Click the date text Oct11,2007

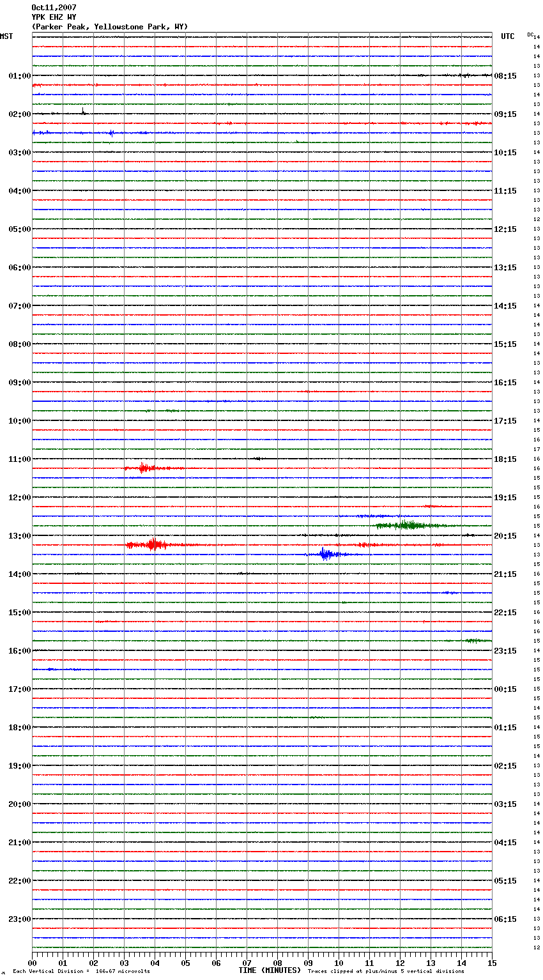tap(54, 8)
